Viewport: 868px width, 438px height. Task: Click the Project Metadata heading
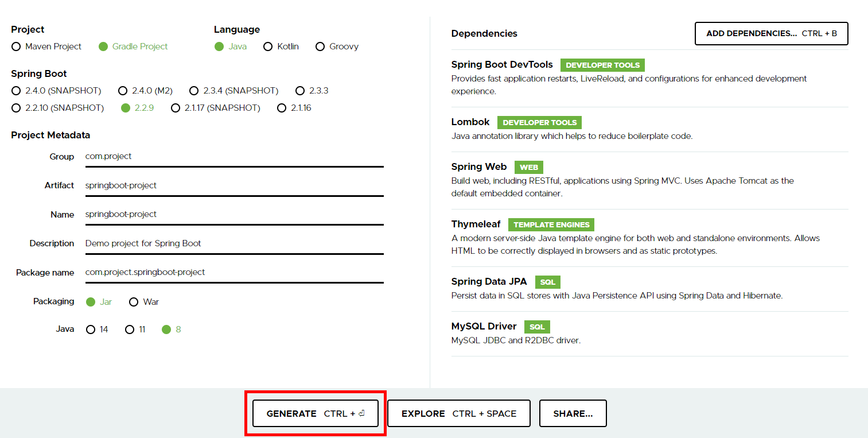(x=50, y=135)
